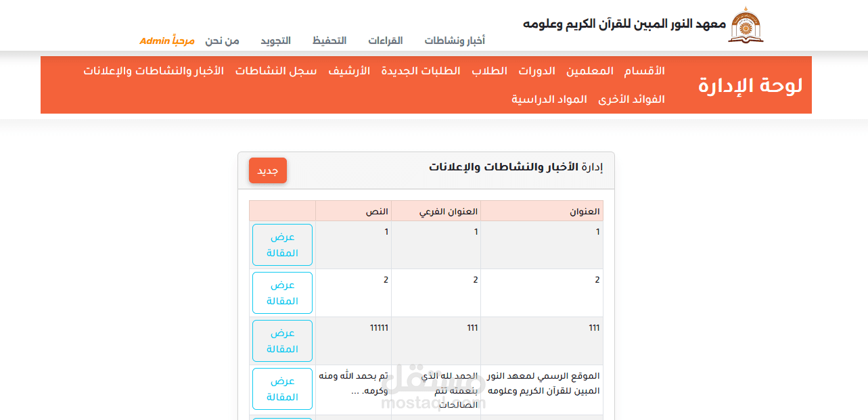Viewport: 868px width, 420px height.
Task: Go to الدورات in admin bar
Action: click(x=537, y=70)
